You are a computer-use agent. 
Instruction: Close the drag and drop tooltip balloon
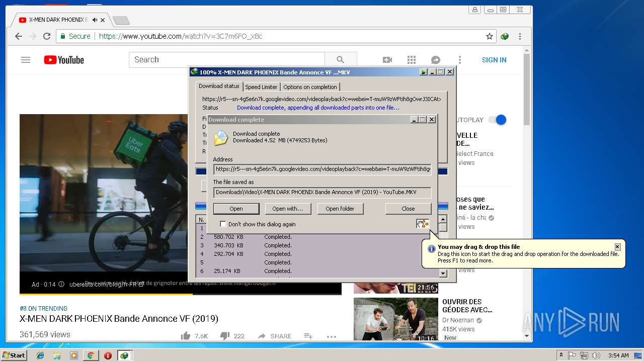617,247
